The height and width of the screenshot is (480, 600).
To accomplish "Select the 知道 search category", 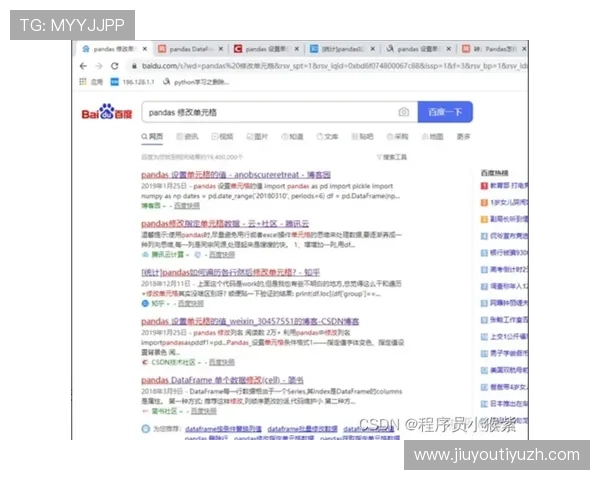I will point(292,136).
